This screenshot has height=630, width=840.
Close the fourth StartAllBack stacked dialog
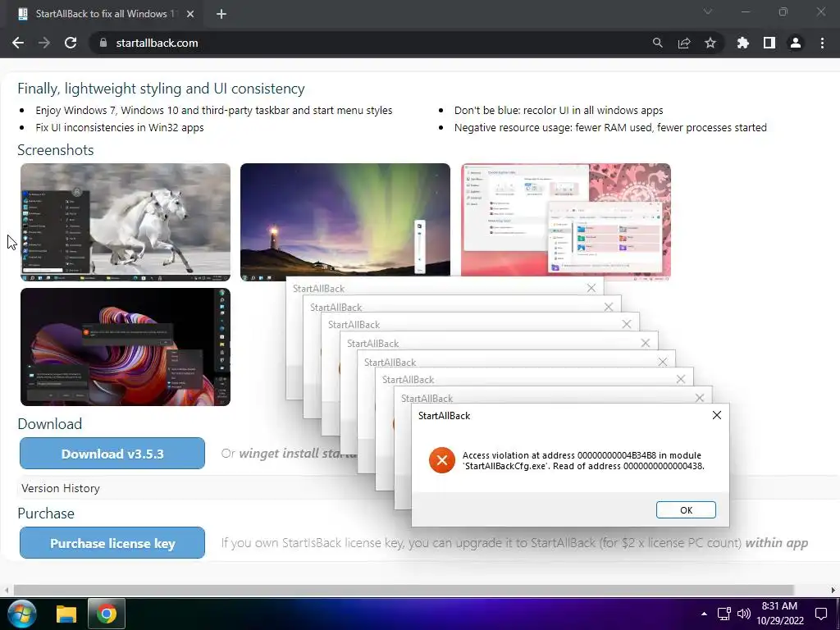(x=646, y=343)
